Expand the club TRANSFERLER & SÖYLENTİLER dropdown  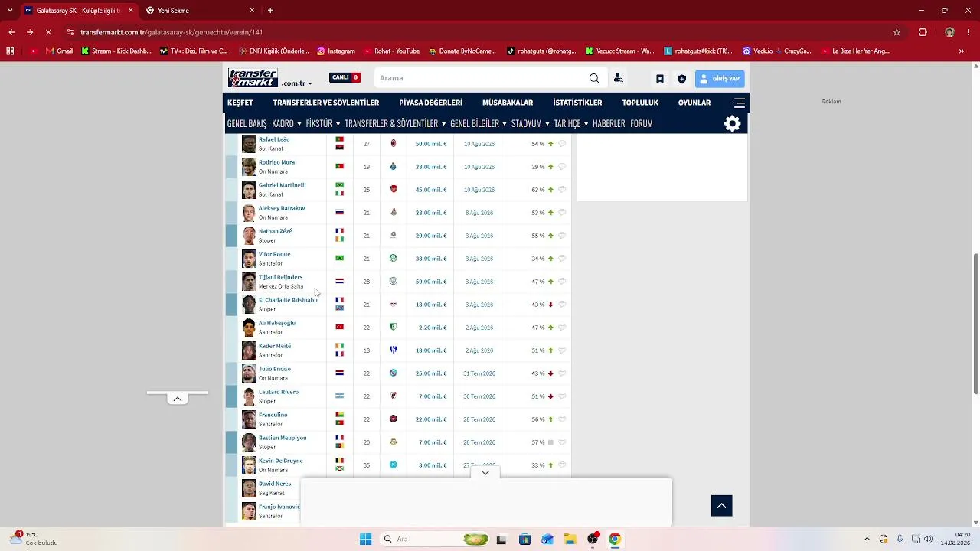[395, 123]
